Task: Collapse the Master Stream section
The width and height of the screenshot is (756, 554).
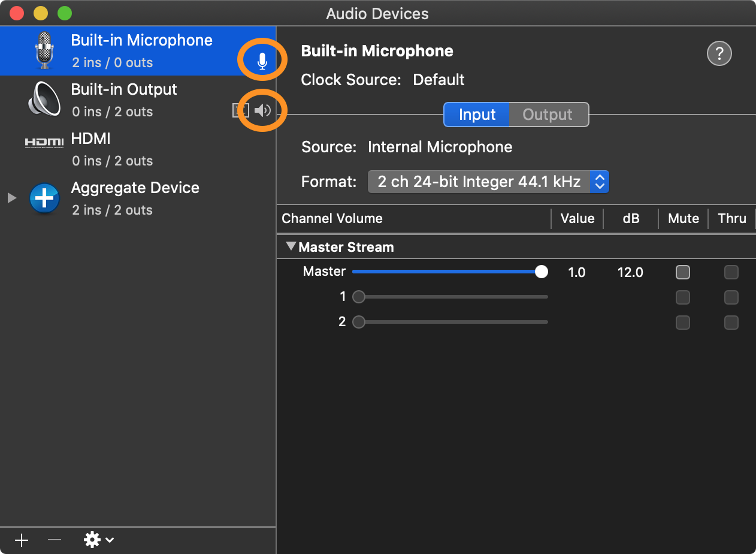Action: click(291, 246)
